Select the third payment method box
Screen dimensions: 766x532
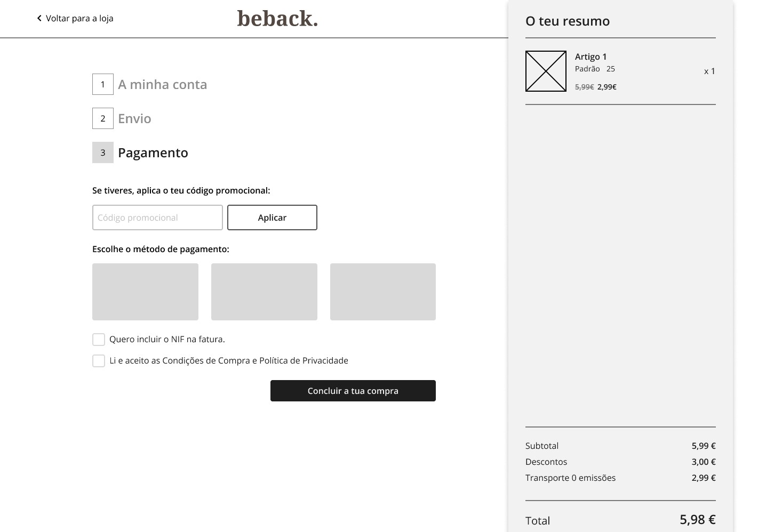click(382, 292)
